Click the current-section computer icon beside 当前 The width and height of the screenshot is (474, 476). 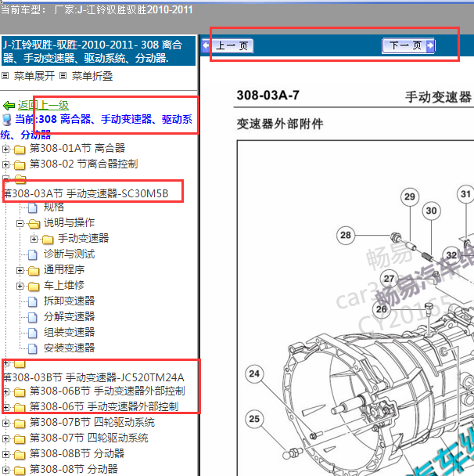click(7, 120)
